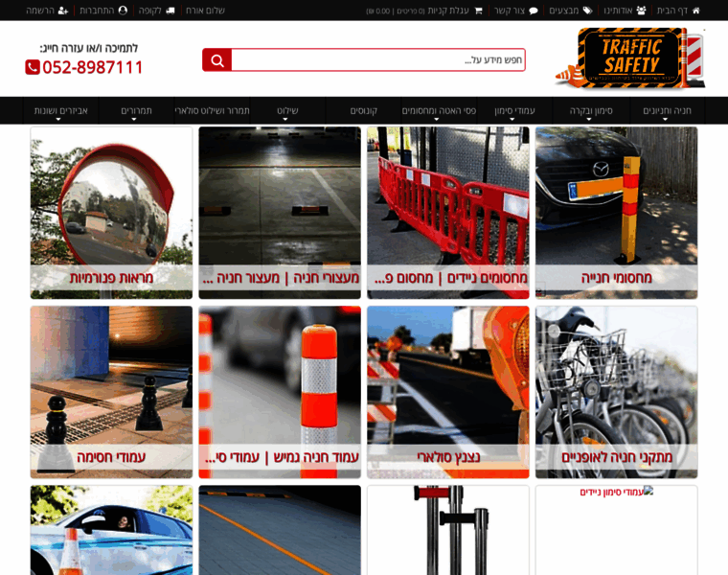This screenshot has height=575, width=728.
Task: Open the blue car with cone card
Action: click(x=111, y=530)
